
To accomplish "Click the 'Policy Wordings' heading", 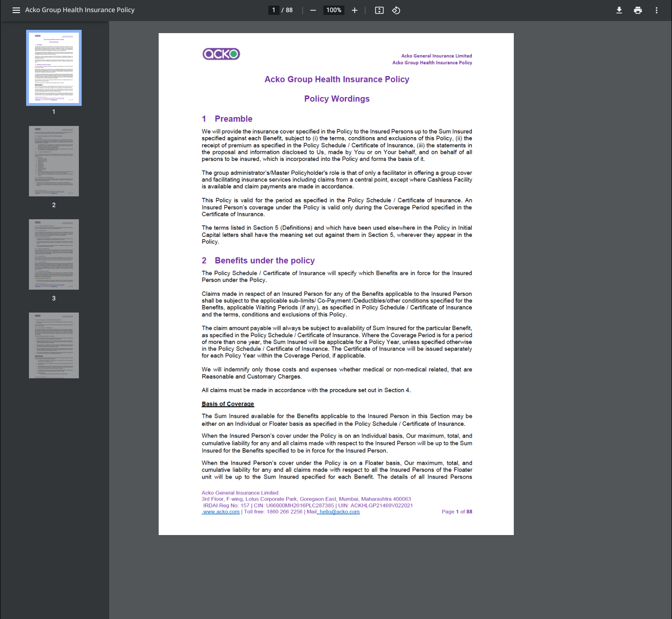I will click(337, 99).
